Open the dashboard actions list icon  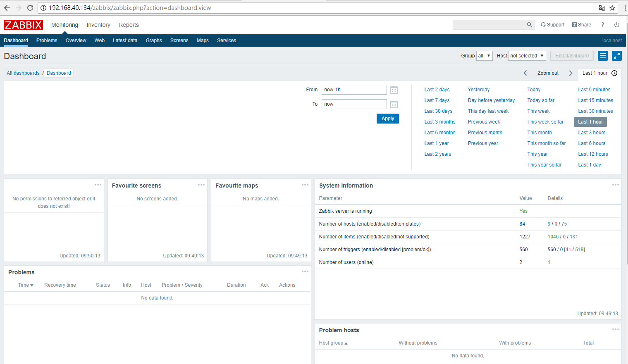click(603, 56)
